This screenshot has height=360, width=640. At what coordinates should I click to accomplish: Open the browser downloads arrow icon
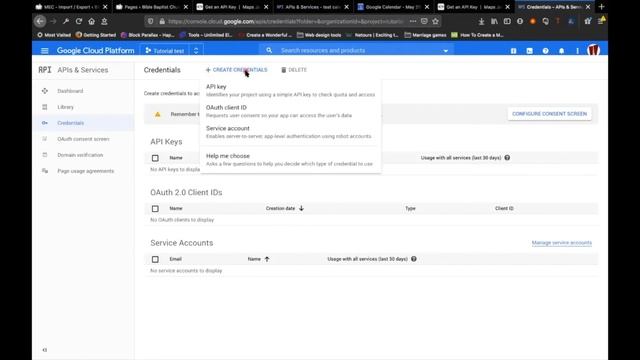click(x=481, y=21)
